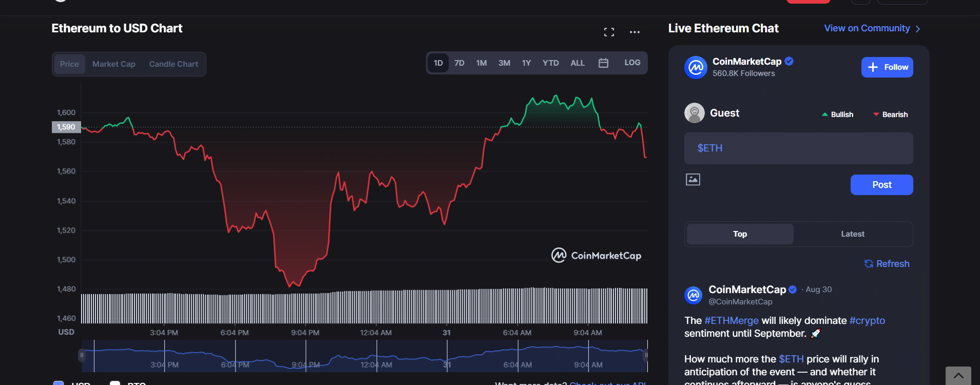Click left handle of chart range slider
Screen dimensions: 980x385
point(82,355)
